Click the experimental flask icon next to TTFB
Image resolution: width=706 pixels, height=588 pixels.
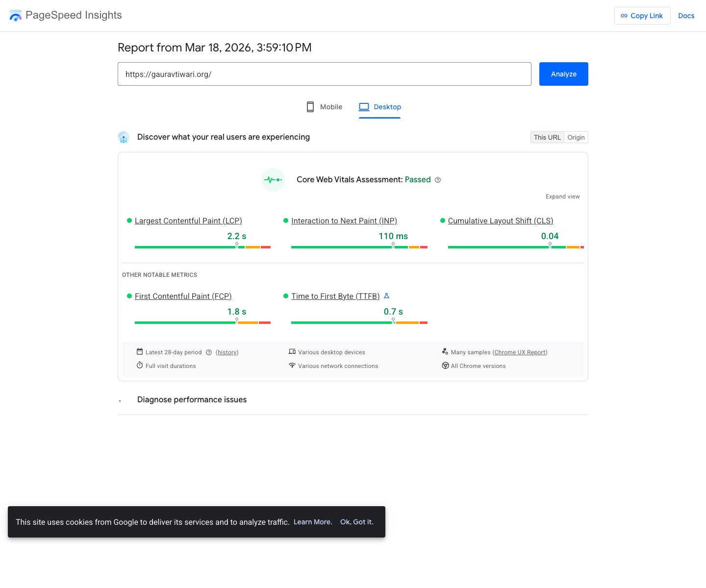coord(386,296)
